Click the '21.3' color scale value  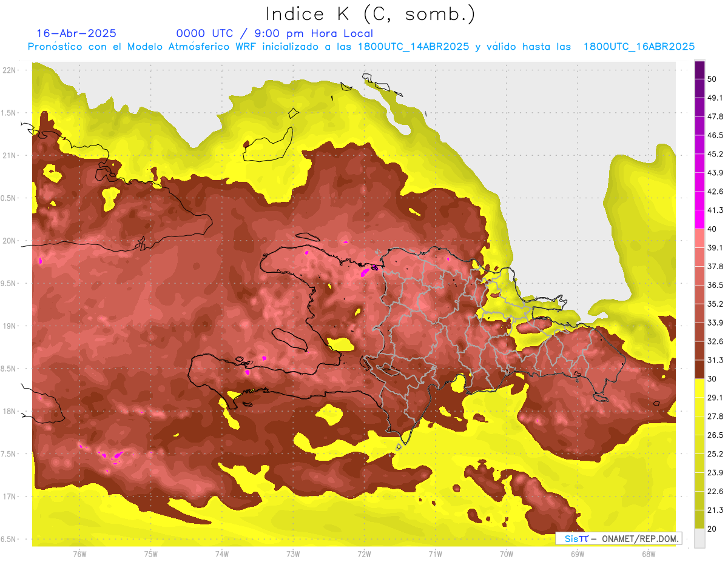pyautogui.click(x=715, y=510)
